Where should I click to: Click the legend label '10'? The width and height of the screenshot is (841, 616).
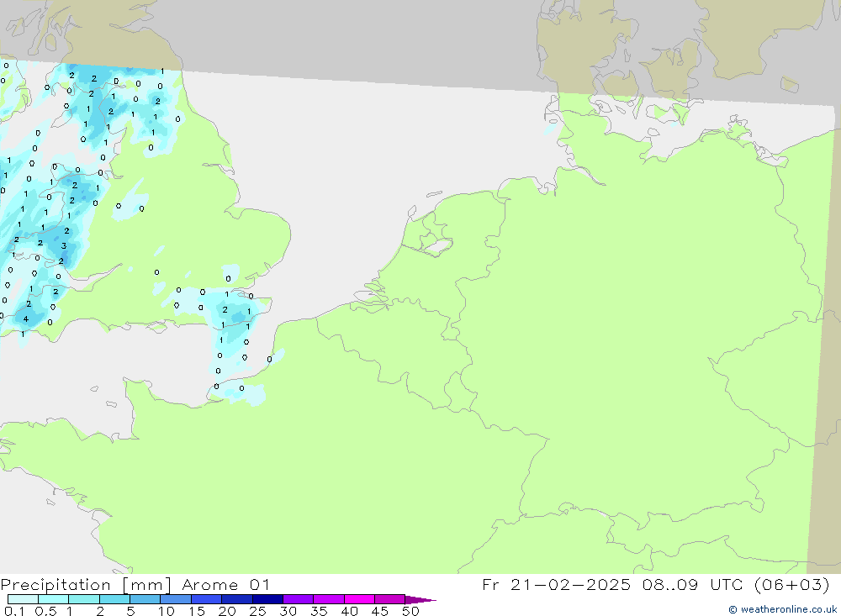click(x=167, y=611)
